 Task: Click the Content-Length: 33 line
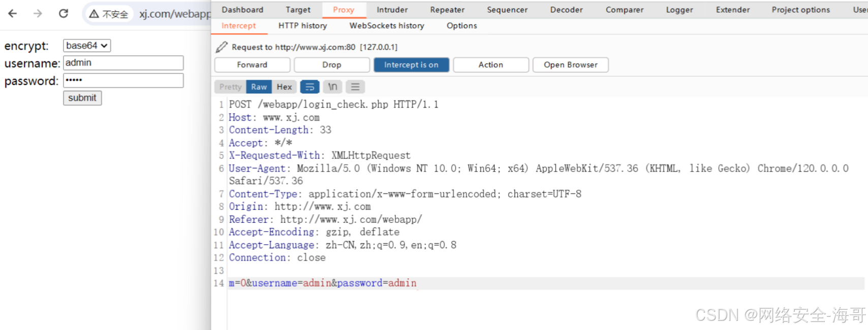(280, 130)
